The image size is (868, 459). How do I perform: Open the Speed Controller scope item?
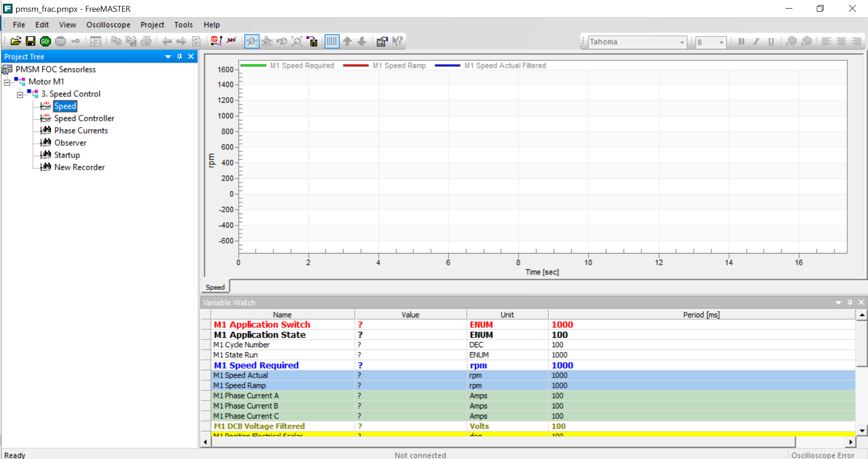pyautogui.click(x=84, y=119)
